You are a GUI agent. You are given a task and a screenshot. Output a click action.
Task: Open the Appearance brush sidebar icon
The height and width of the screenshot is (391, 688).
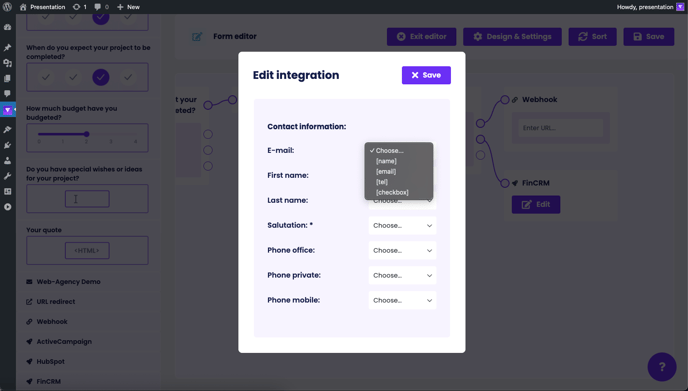7,129
